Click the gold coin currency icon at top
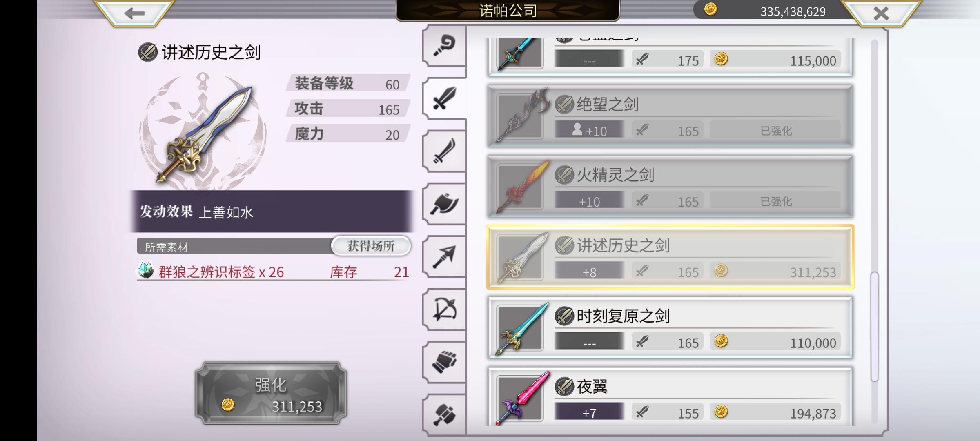 tap(710, 9)
